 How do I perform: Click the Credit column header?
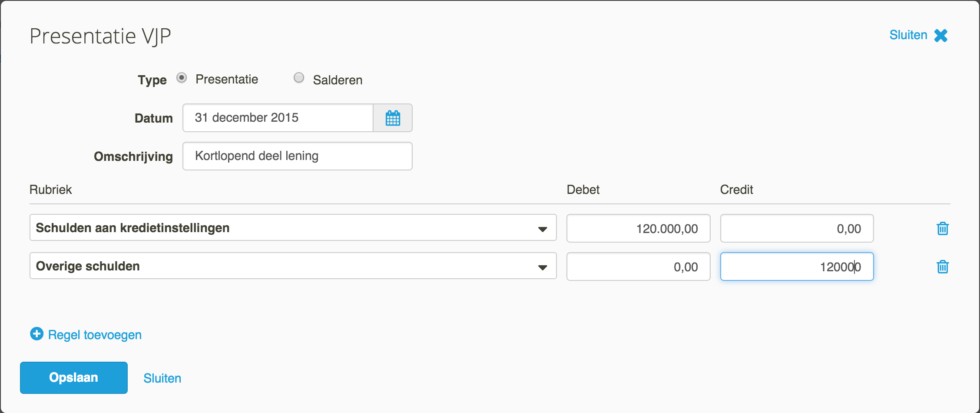pos(736,190)
